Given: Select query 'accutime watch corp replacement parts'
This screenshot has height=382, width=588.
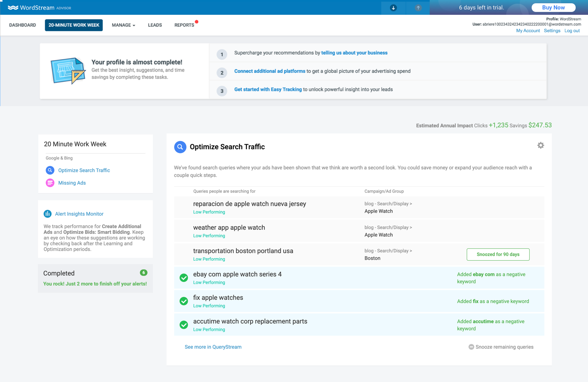Looking at the screenshot, I should pyautogui.click(x=250, y=322).
